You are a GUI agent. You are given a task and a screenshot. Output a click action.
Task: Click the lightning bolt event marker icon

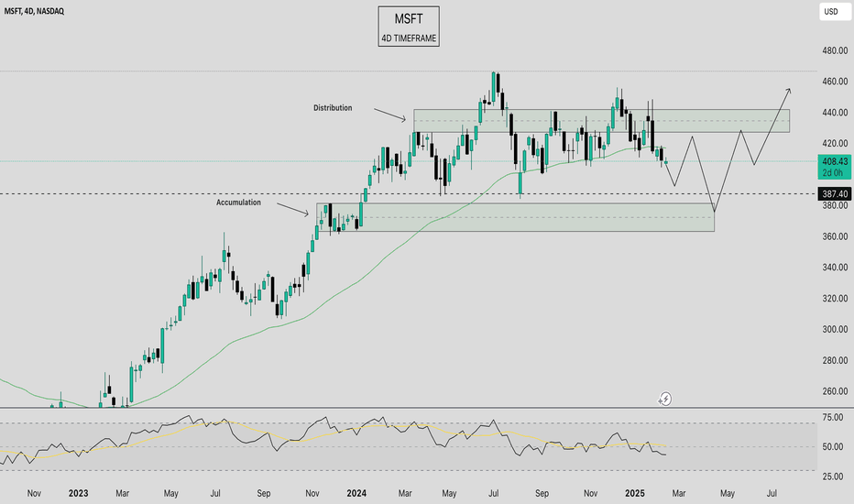(665, 400)
